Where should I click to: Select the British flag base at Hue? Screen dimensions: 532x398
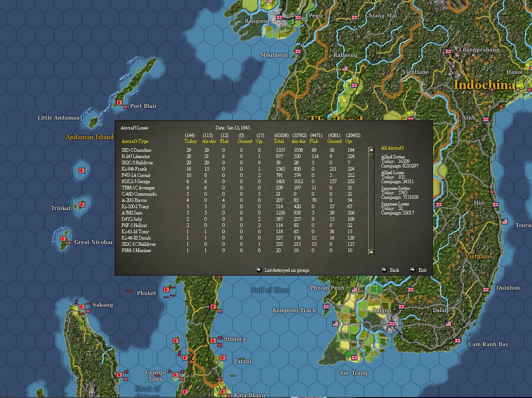[495, 205]
